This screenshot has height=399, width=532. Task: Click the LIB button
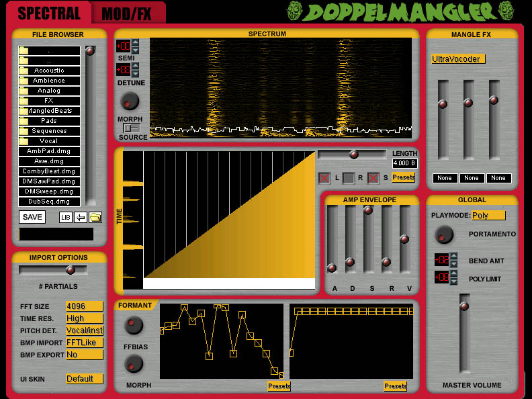(65, 218)
